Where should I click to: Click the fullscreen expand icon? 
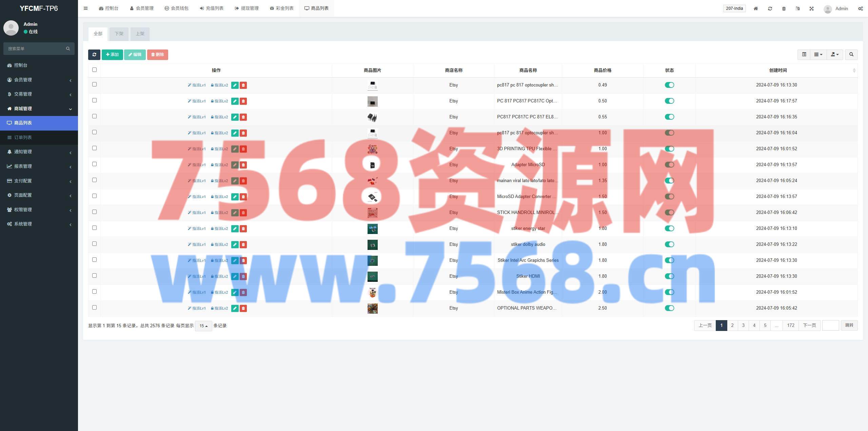point(811,8)
